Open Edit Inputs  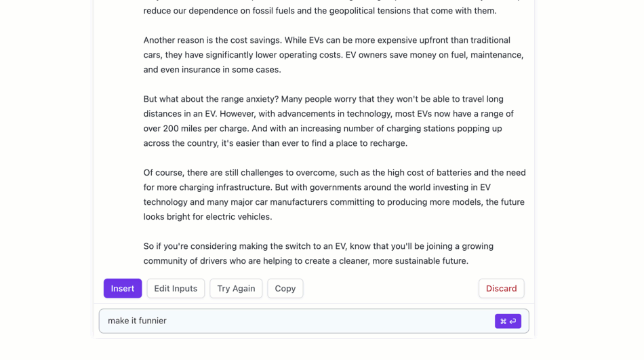point(176,288)
